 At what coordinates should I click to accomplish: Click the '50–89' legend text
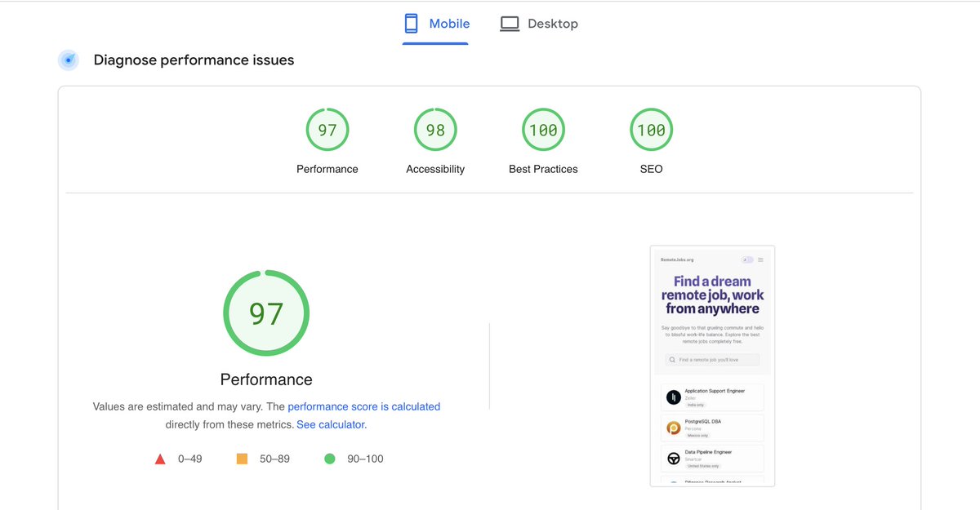[274, 459]
